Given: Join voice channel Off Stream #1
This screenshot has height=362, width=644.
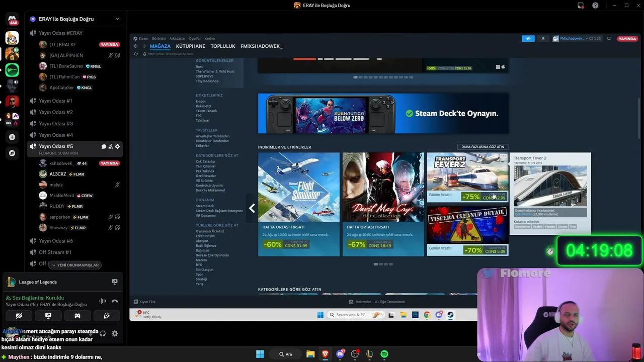Looking at the screenshot, I should pyautogui.click(x=55, y=252).
